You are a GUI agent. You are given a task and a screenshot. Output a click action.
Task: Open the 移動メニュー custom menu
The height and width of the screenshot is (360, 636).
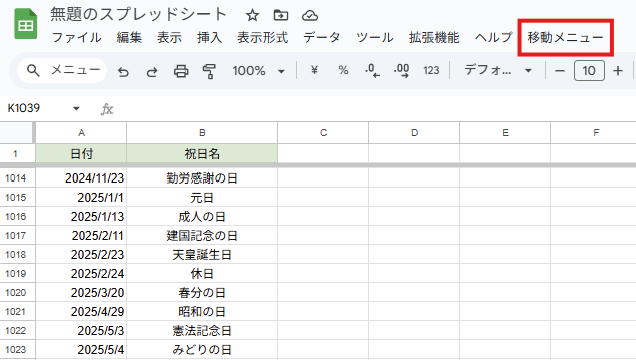tap(565, 37)
